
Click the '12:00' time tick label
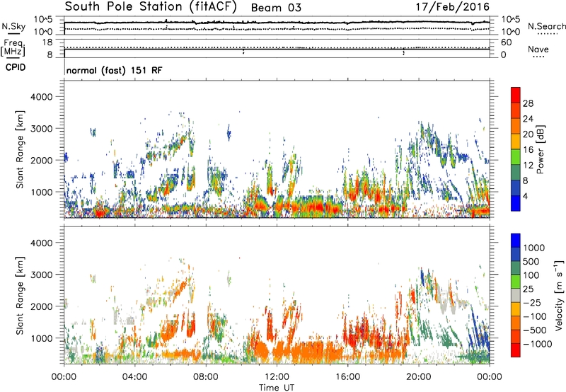pyautogui.click(x=277, y=377)
